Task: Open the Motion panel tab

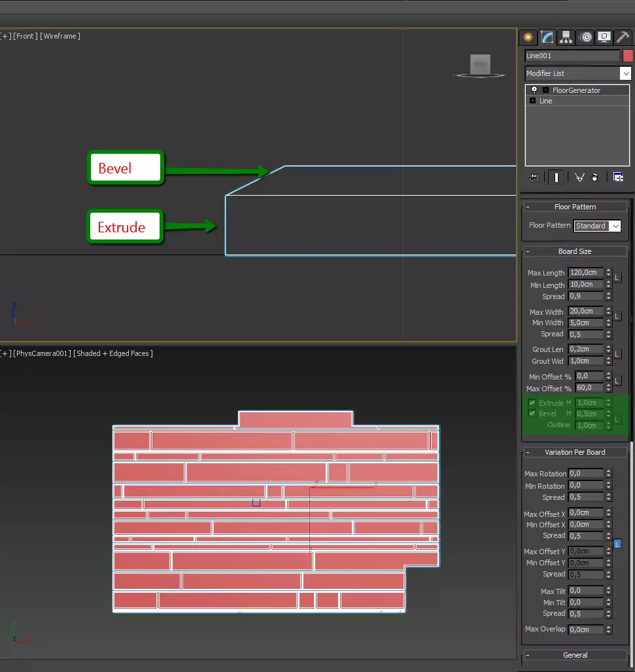Action: (586, 38)
